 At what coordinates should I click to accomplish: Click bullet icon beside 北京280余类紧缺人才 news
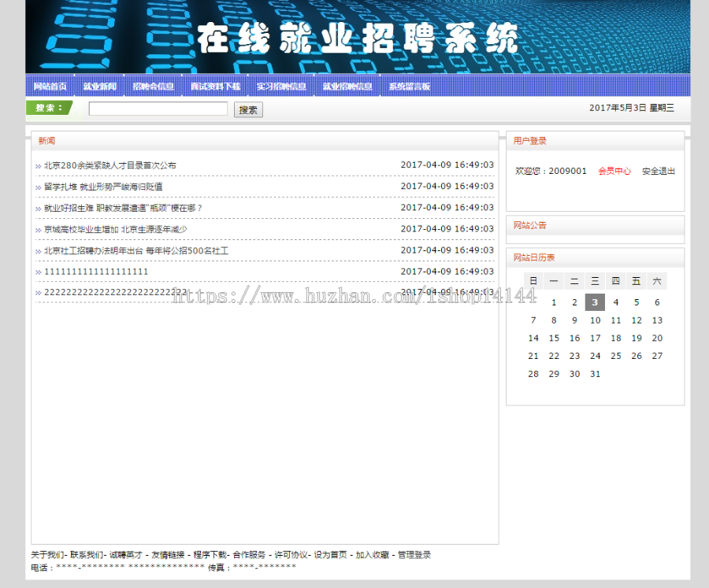(x=39, y=167)
